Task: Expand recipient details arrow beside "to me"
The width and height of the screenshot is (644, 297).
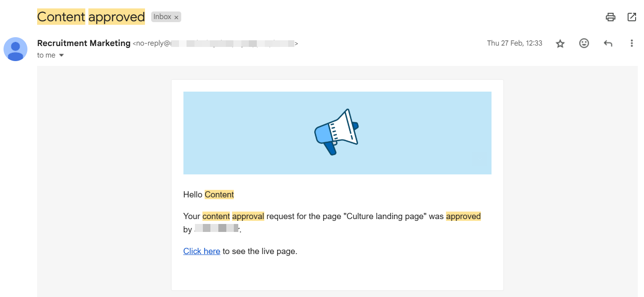Action: (61, 55)
